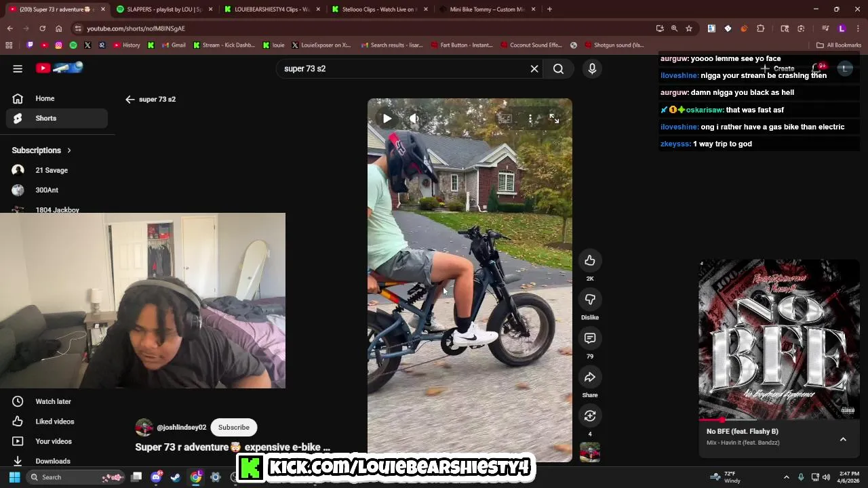Open the browser extensions puzzle icon
868x488 pixels.
(x=760, y=28)
